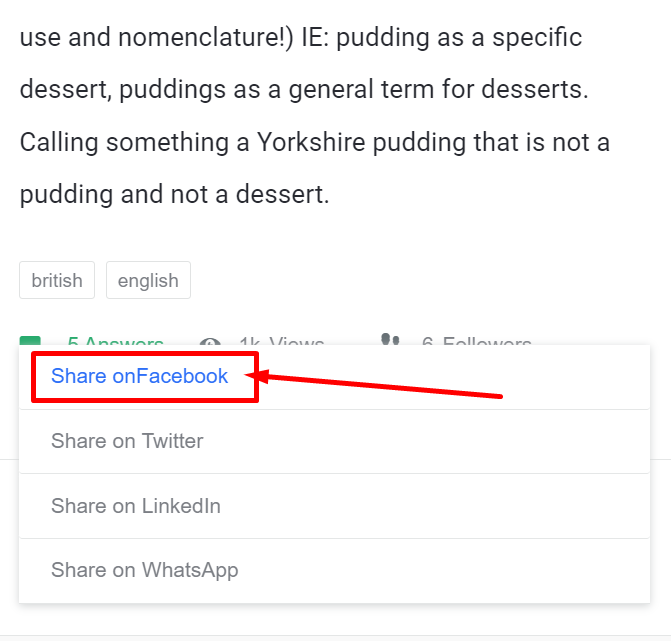Choose Share on Twitter
Image resolution: width=671 pixels, height=641 pixels.
coord(127,441)
